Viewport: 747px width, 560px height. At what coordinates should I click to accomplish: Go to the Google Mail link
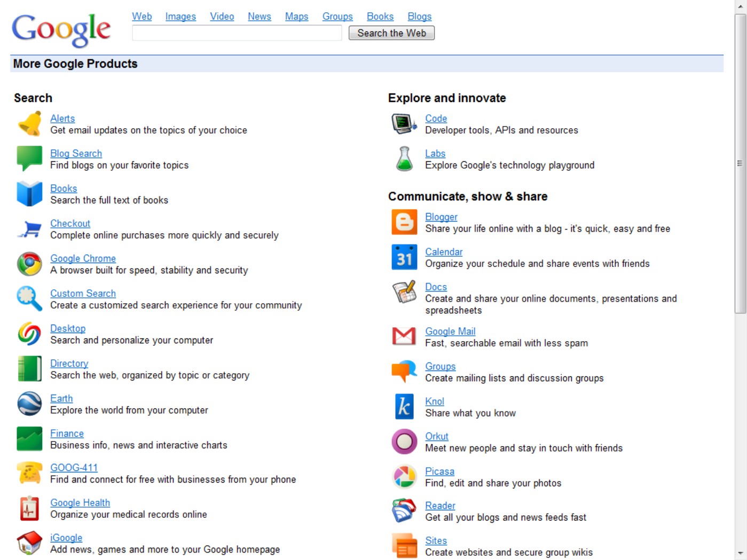coord(450,331)
